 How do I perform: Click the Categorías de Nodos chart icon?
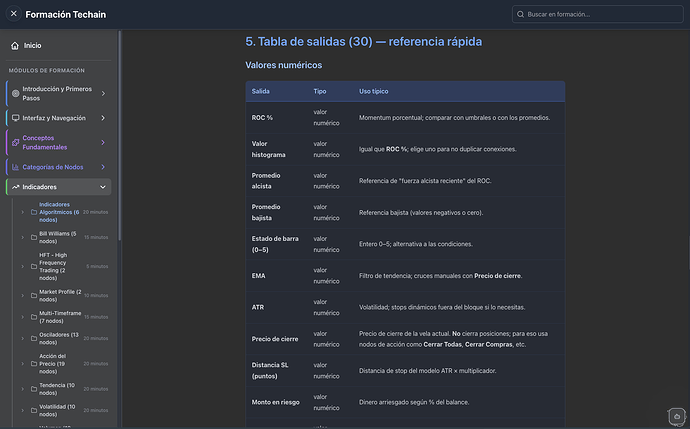click(15, 167)
